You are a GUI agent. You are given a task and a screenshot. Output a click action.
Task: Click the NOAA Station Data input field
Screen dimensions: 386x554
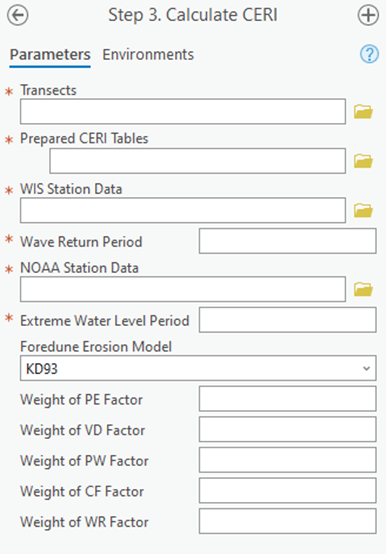(x=183, y=289)
